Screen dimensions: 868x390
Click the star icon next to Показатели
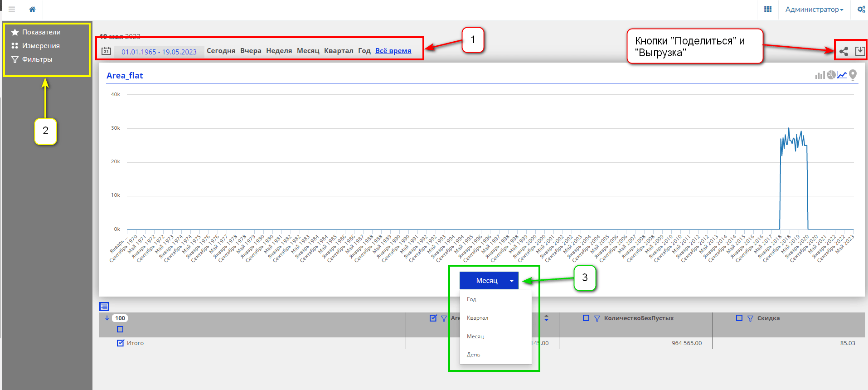tap(15, 32)
